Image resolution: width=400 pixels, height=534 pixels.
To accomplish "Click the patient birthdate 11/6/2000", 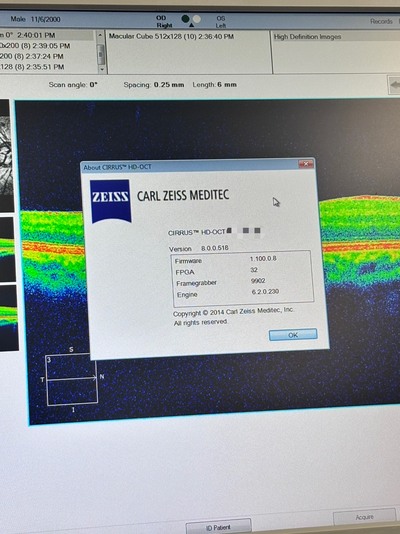I will tap(46, 19).
